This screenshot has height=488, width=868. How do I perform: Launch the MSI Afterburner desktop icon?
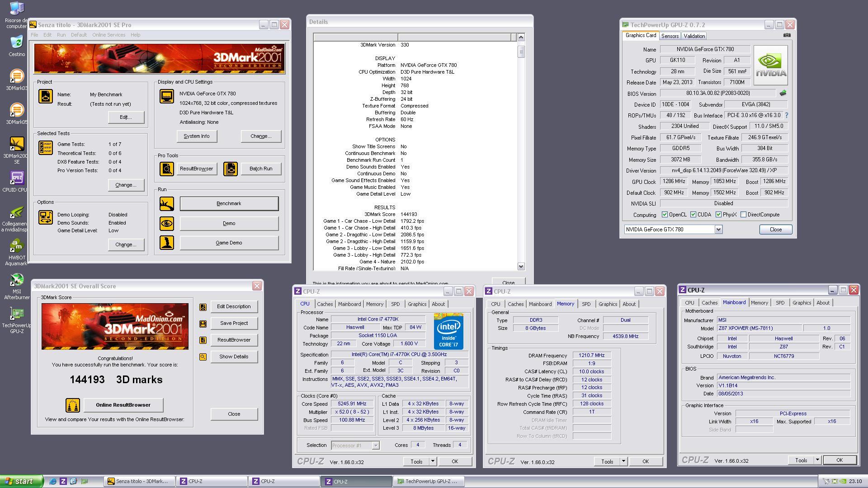(x=17, y=286)
